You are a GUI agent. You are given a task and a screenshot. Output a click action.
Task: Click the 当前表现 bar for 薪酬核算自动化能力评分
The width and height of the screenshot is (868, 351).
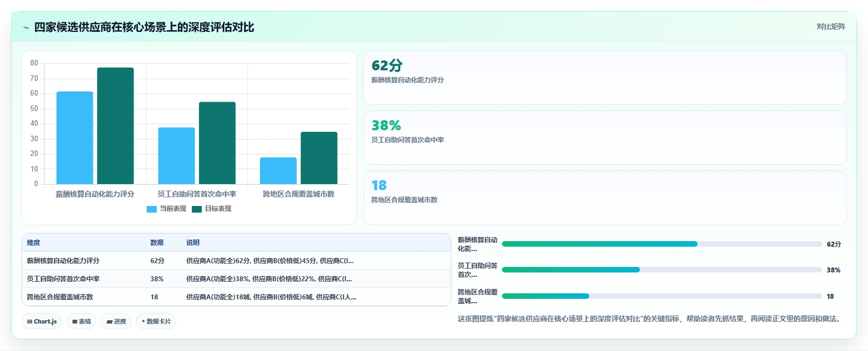tap(75, 138)
